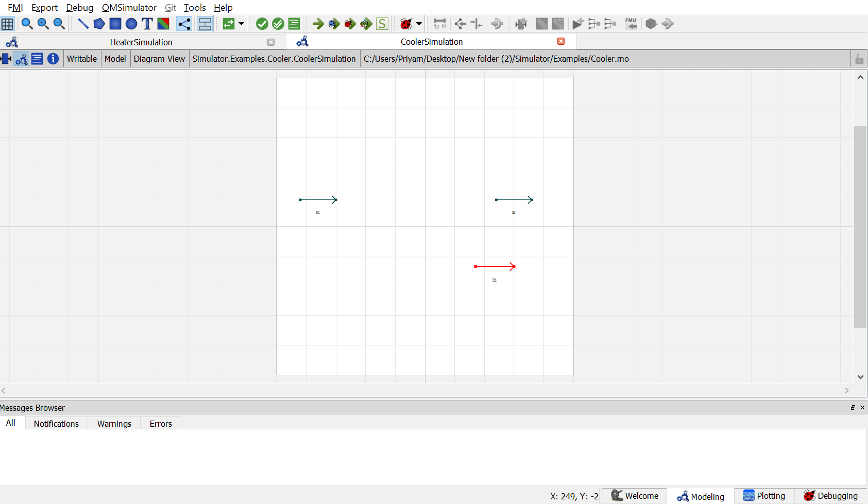This screenshot has height=504, width=868.
Task: Click the t0 t1 time interval icon
Action: (440, 24)
